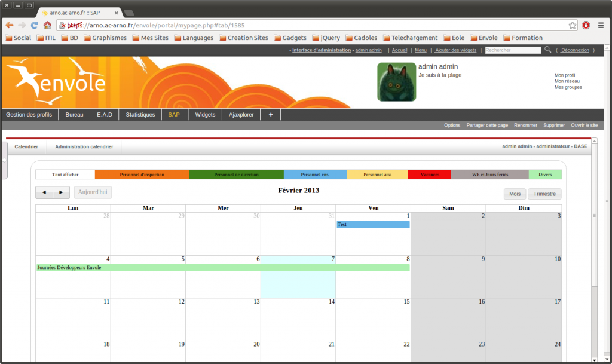Add a new tab with the plus icon
The image size is (612, 364).
270,114
